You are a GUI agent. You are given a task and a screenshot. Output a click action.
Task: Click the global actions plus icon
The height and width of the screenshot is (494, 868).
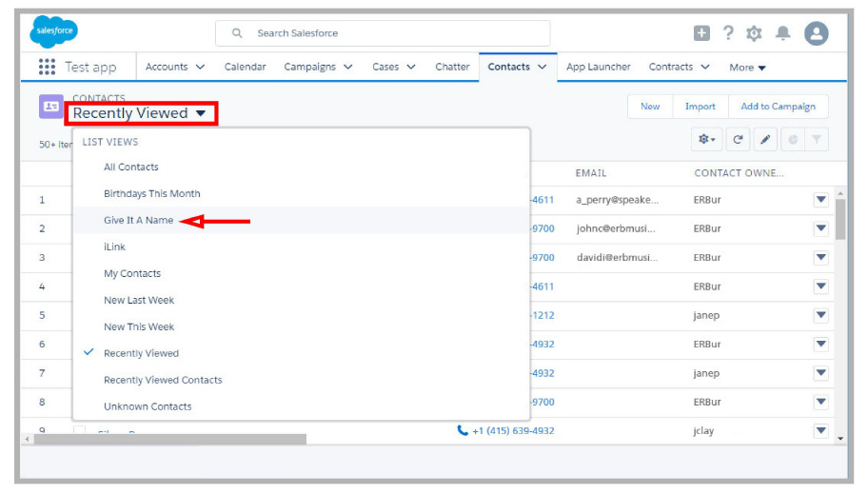coord(701,33)
